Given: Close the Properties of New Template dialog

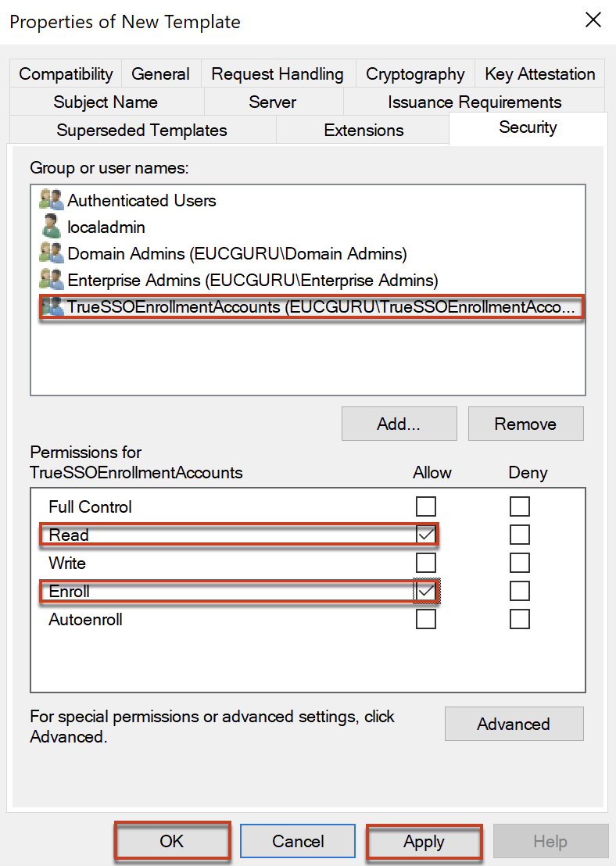Looking at the screenshot, I should (x=593, y=20).
